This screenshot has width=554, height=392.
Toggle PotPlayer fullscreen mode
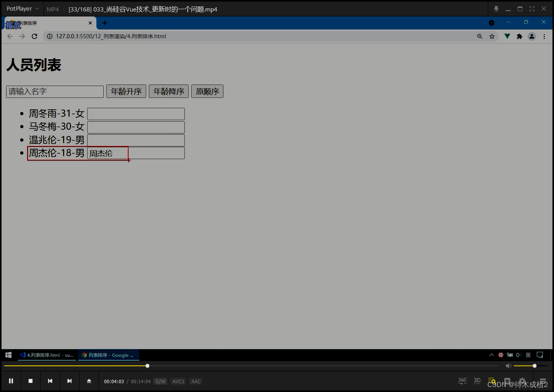[x=532, y=9]
